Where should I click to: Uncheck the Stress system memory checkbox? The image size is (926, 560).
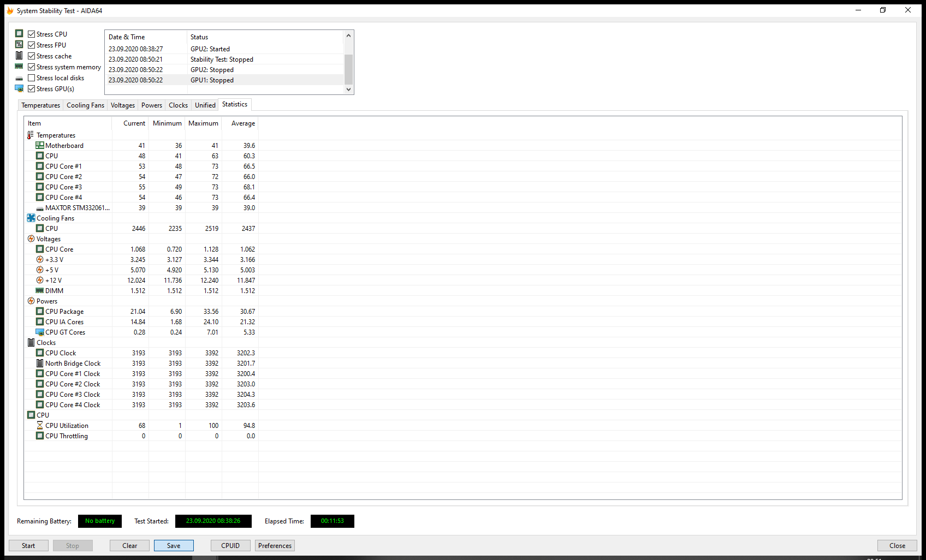[32, 67]
